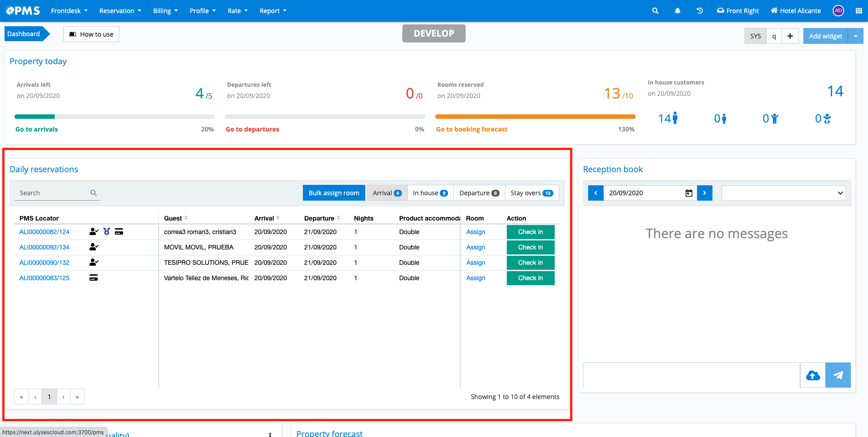Toggle the Arrival filter
This screenshot has width=868, height=437.
tap(387, 193)
